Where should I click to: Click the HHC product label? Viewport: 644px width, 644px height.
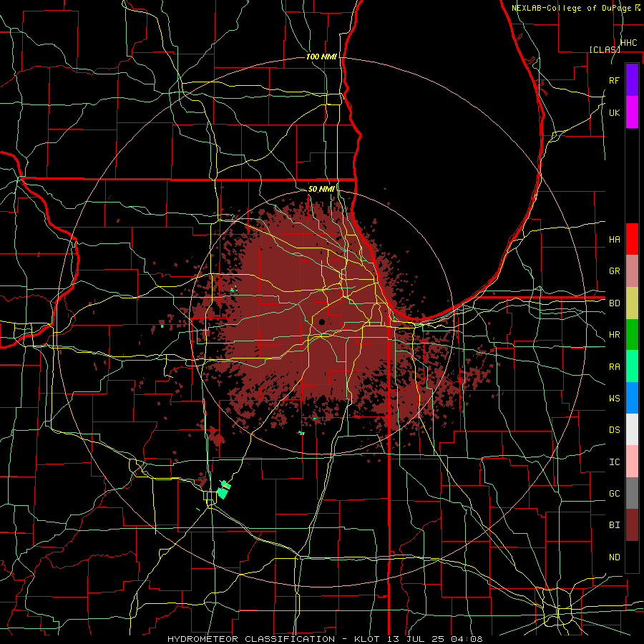point(629,43)
